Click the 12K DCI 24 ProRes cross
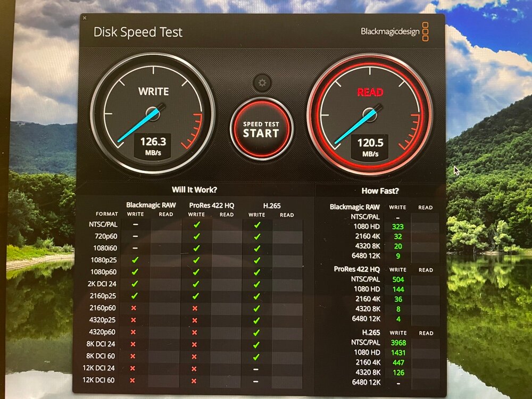Screen dimensions: 532x399 tap(194, 369)
